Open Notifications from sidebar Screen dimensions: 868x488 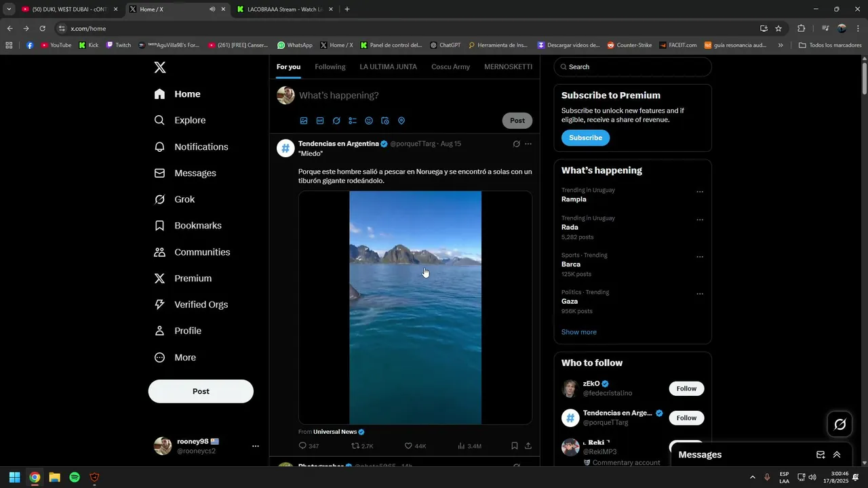pos(191,146)
